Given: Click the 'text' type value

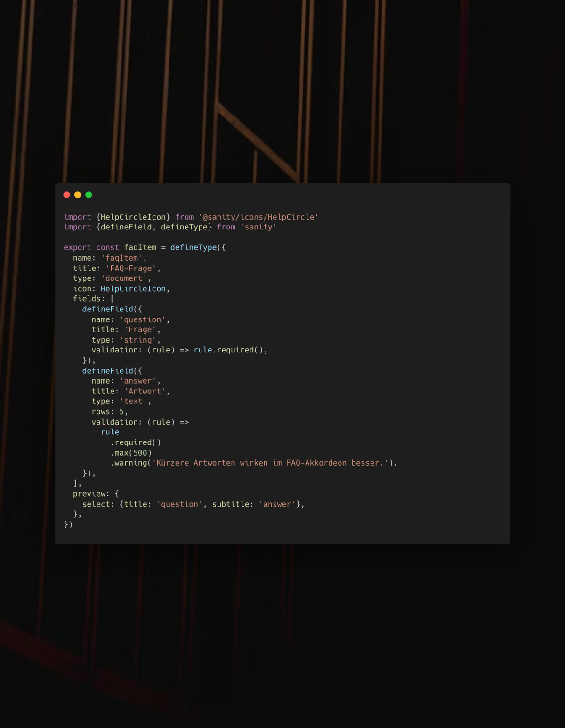Looking at the screenshot, I should [133, 401].
